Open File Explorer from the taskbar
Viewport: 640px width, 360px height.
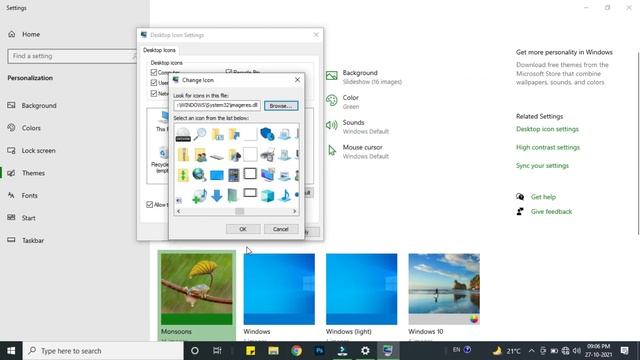point(273,351)
